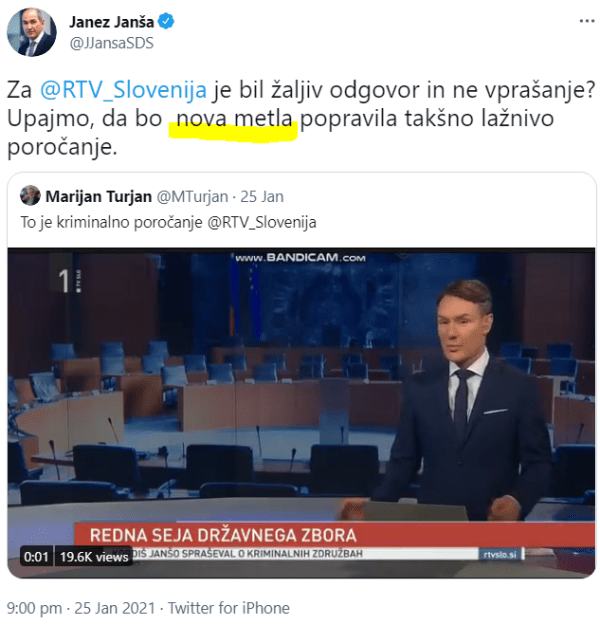This screenshot has height=625, width=600.
Task: Open the 9:00 pm · 25 Jan 2021 timestamp
Action: click(81, 608)
